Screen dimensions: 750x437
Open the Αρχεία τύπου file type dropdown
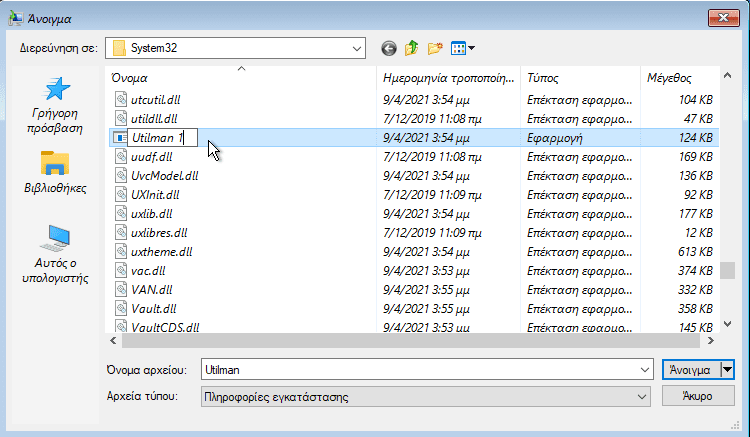[641, 397]
